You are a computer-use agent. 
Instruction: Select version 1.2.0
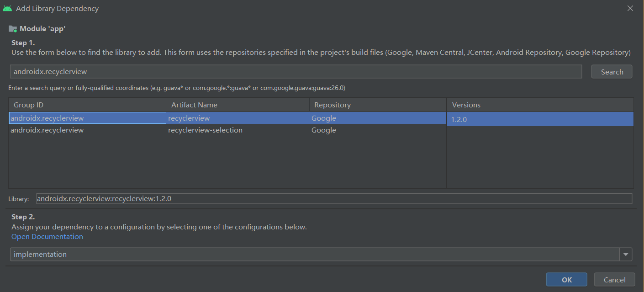click(x=540, y=120)
